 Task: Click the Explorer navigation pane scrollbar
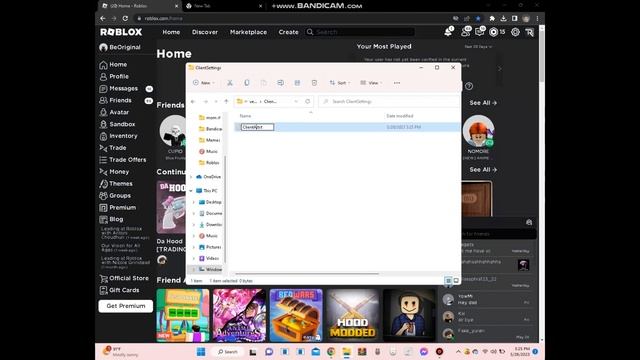click(225, 208)
